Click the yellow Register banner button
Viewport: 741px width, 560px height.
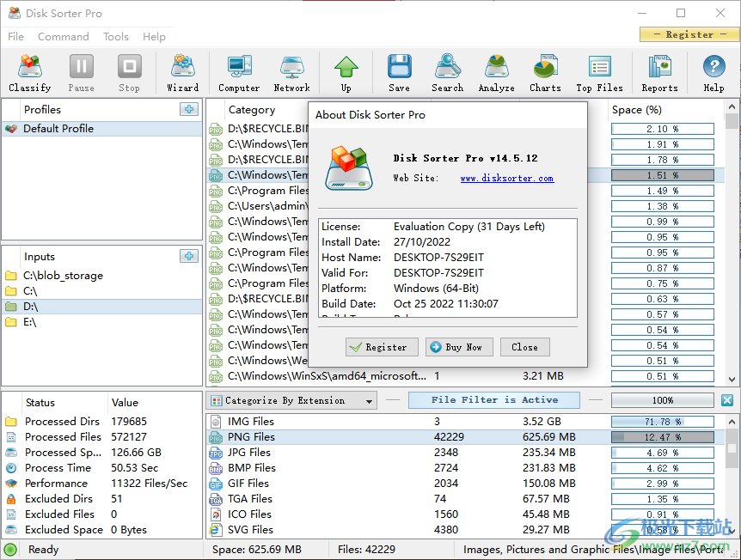point(689,34)
